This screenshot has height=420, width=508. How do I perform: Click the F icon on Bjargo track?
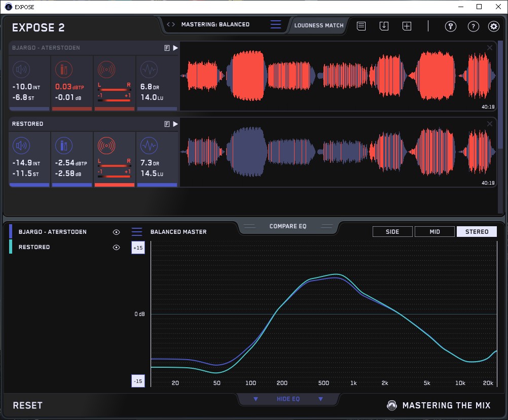(167, 48)
